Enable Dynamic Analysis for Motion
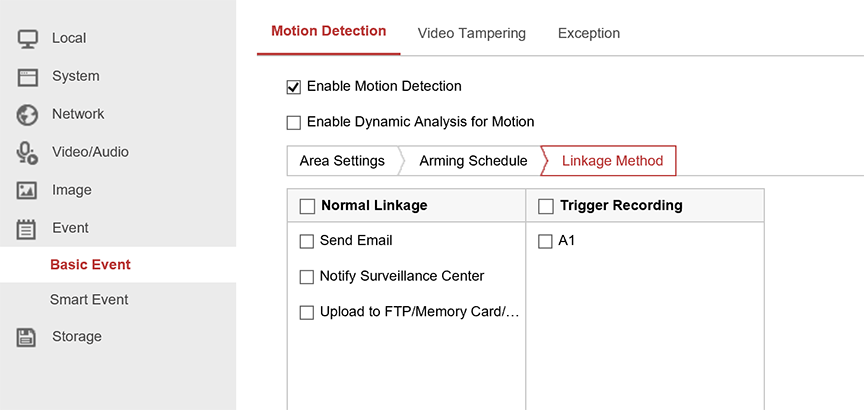The width and height of the screenshot is (864, 410). [294, 123]
